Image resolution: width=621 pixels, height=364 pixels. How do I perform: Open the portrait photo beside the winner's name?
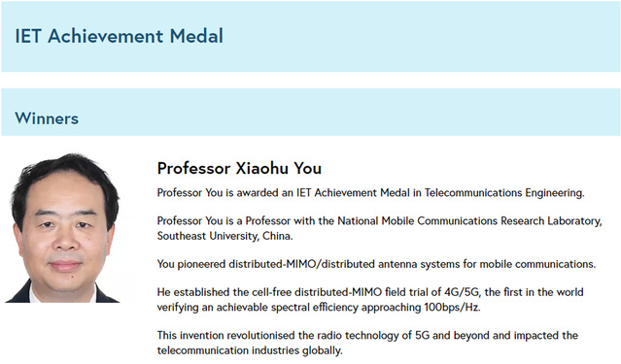click(65, 228)
